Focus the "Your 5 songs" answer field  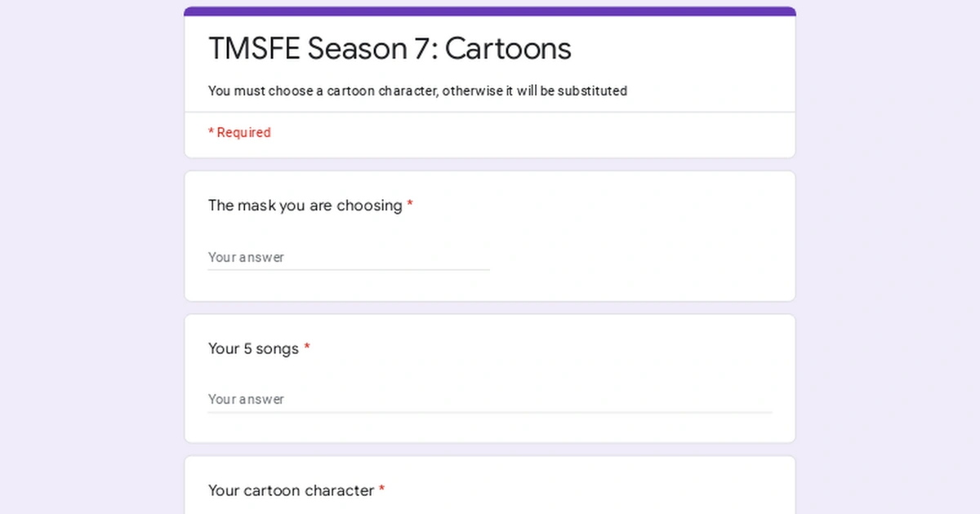[490, 399]
